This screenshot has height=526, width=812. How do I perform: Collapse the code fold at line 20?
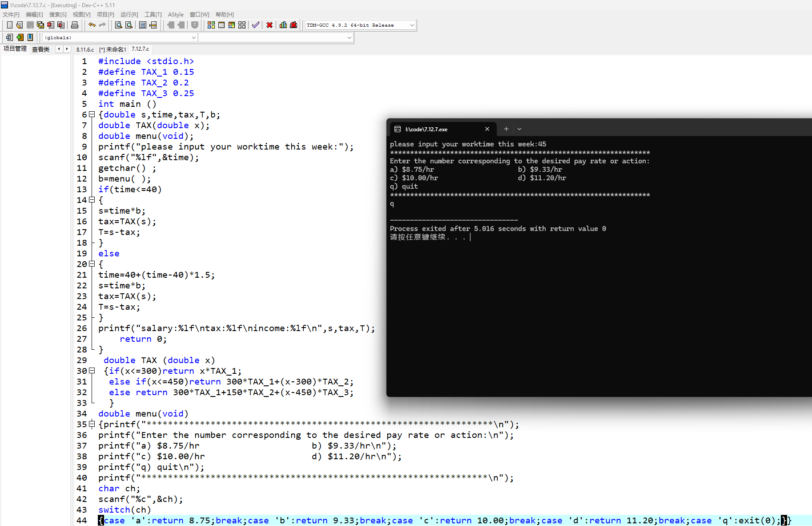[x=92, y=264]
